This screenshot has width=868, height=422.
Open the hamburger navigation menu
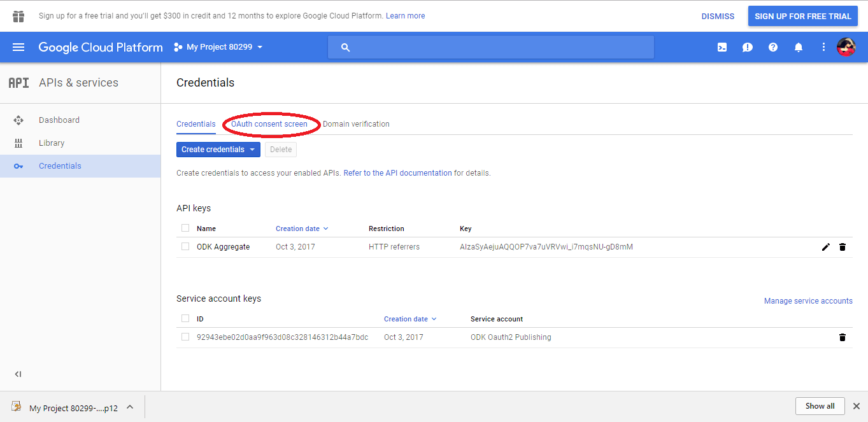pyautogui.click(x=18, y=47)
